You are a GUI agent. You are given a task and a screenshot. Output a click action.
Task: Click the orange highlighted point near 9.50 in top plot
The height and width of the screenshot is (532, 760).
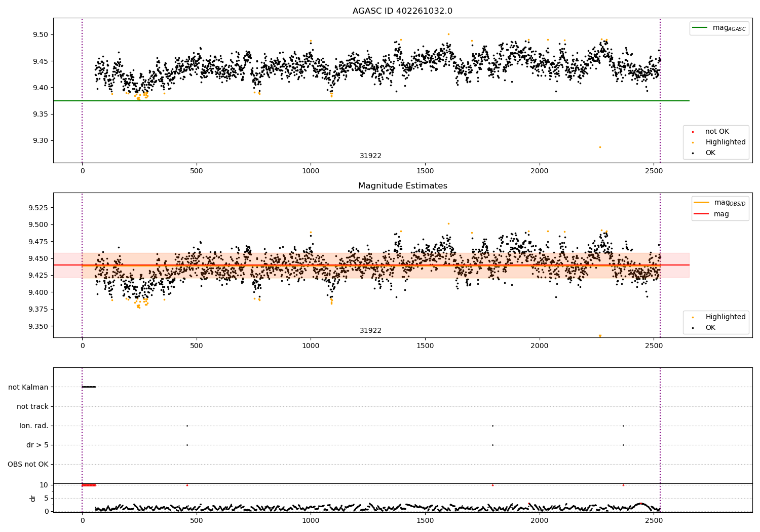coord(448,34)
